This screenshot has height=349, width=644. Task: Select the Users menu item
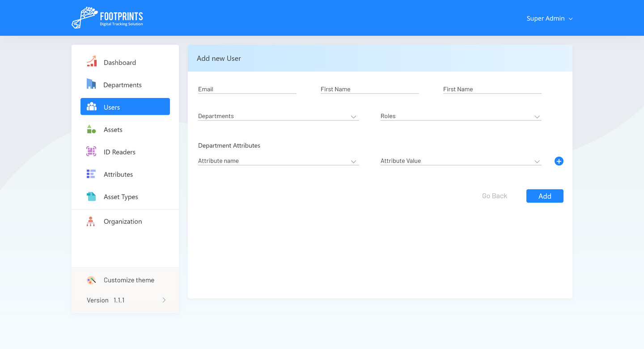coord(125,106)
